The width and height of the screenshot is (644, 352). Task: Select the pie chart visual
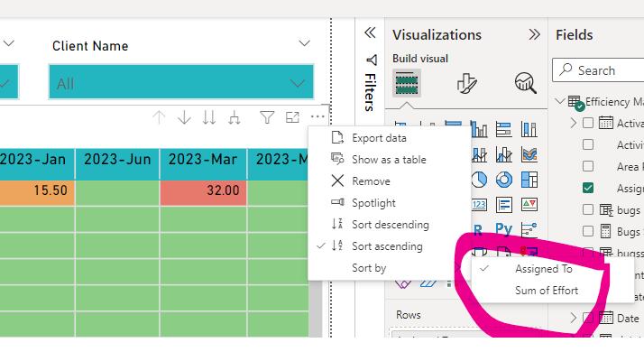[479, 180]
